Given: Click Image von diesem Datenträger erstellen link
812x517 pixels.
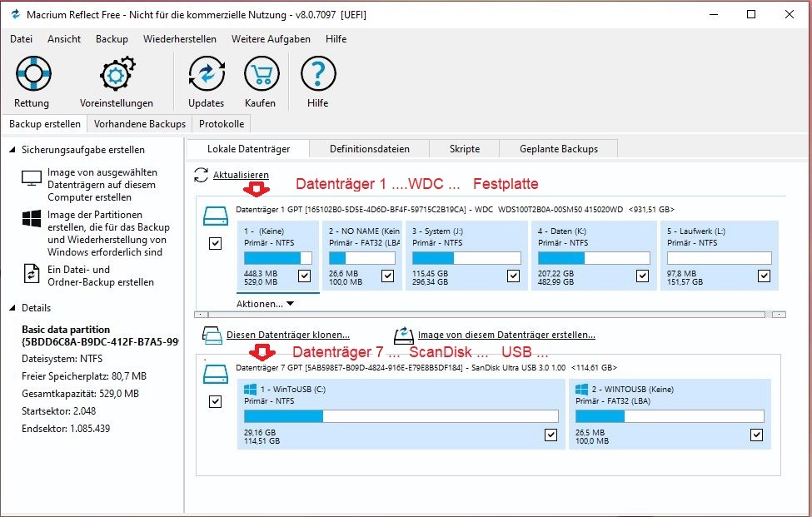Looking at the screenshot, I should (x=506, y=335).
